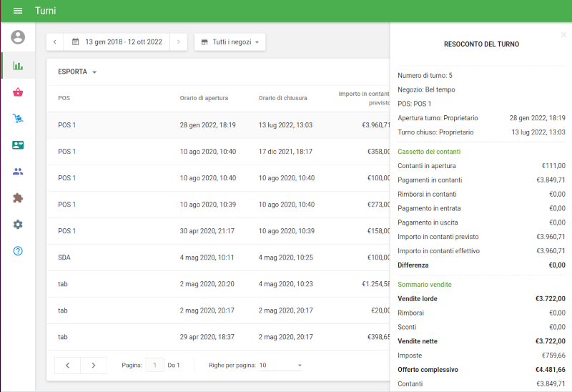The width and height of the screenshot is (572, 392).
Task: Open the ESPORTA export dropdown
Action: [x=77, y=72]
